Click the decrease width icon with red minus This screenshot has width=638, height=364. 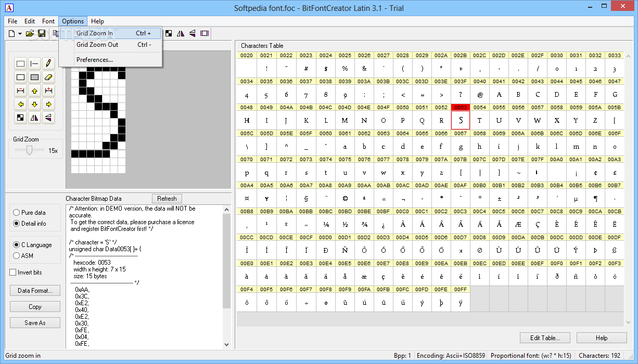[x=20, y=91]
